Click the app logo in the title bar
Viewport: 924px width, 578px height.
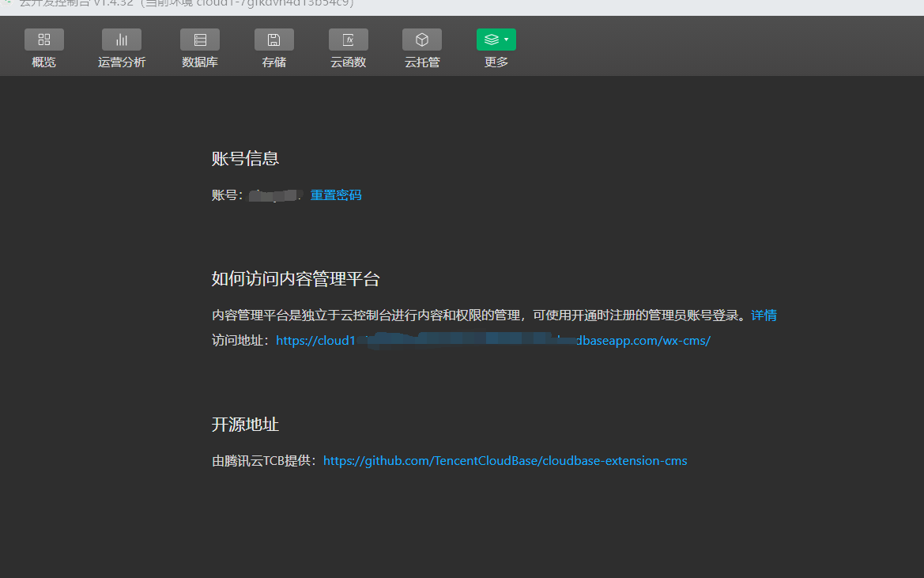(x=6, y=3)
